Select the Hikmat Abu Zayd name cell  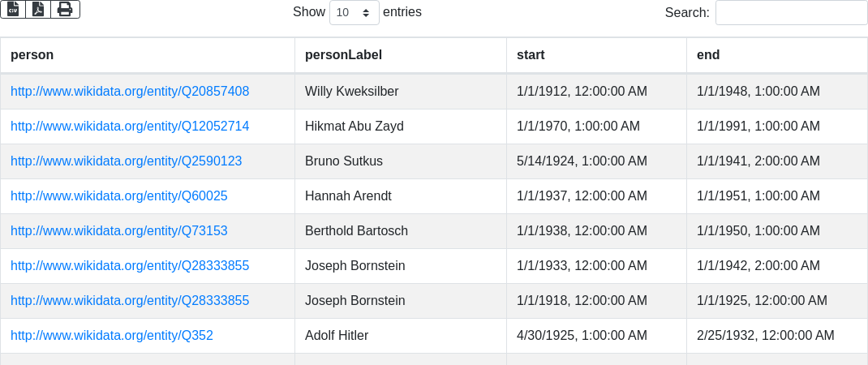[401, 127]
